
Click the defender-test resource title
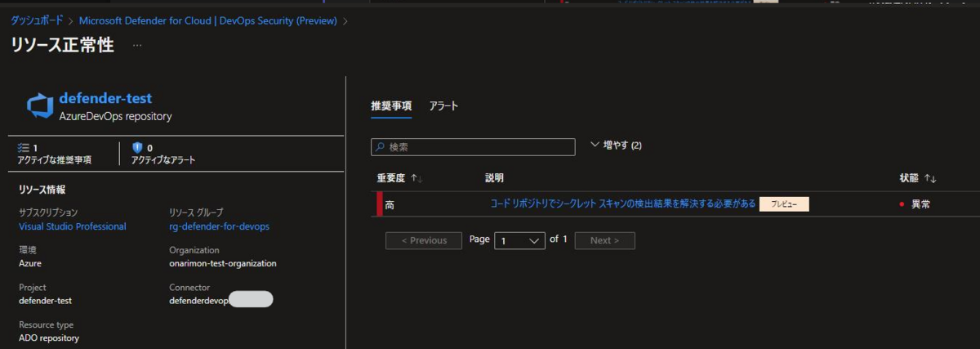click(x=105, y=98)
